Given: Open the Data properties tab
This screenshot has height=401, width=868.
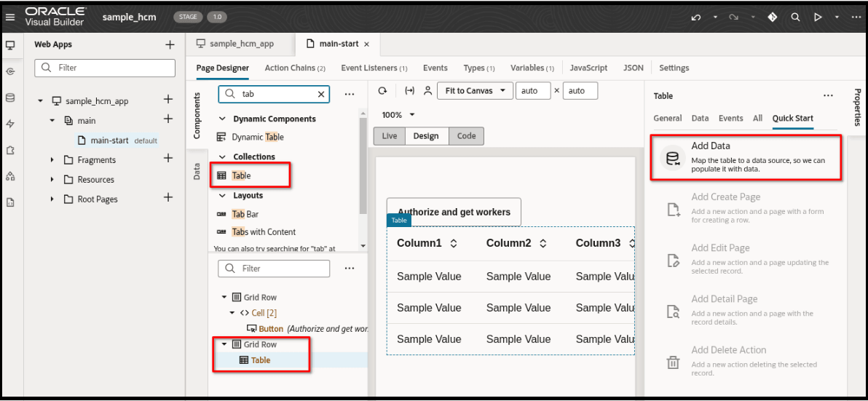Looking at the screenshot, I should [x=700, y=119].
